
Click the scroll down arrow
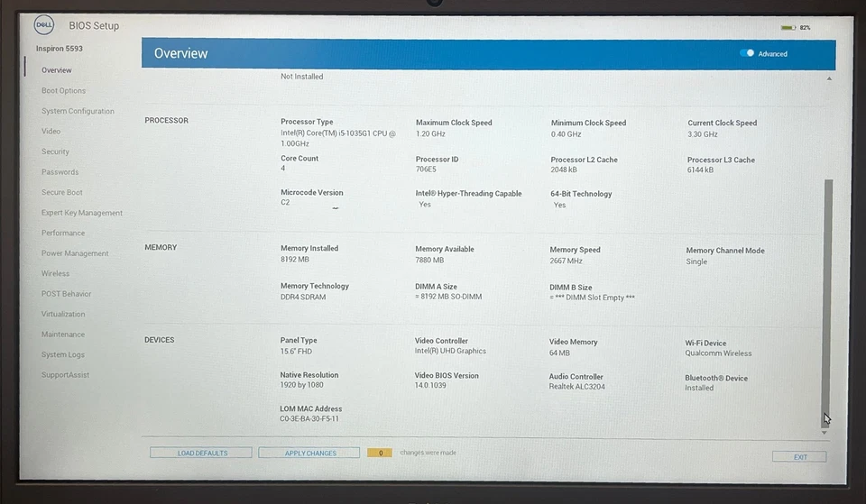[824, 433]
